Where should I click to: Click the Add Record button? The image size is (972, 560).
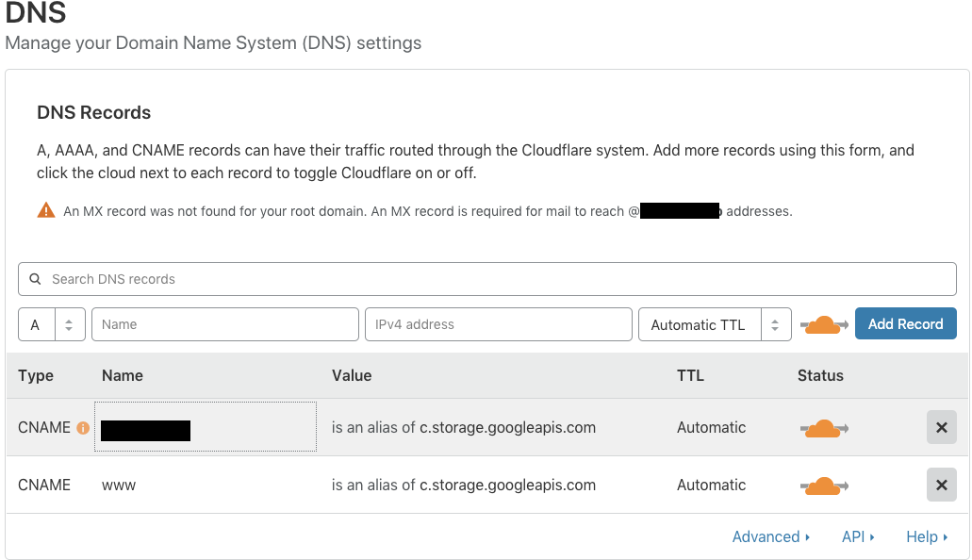click(x=905, y=323)
